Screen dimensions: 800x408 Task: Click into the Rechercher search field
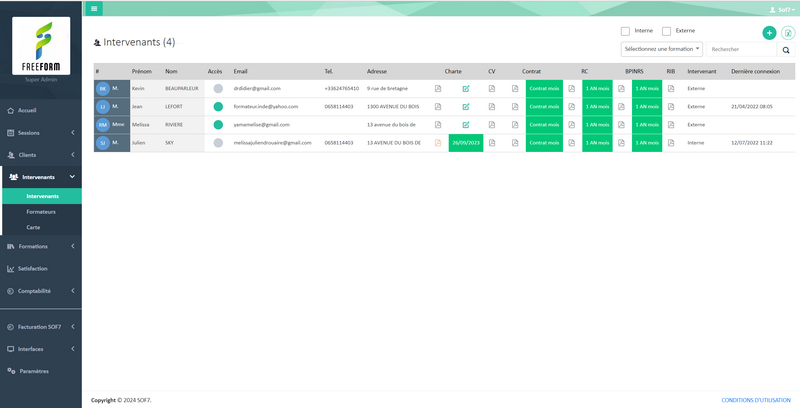pos(741,49)
